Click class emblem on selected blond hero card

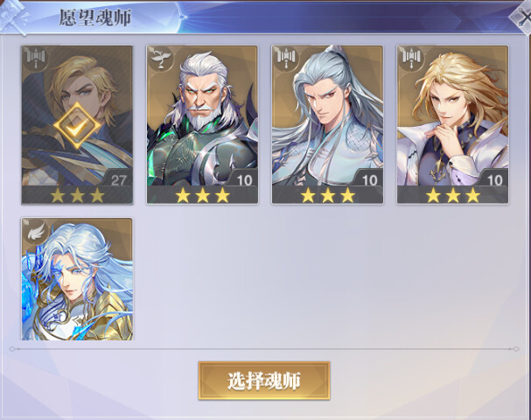36,58
